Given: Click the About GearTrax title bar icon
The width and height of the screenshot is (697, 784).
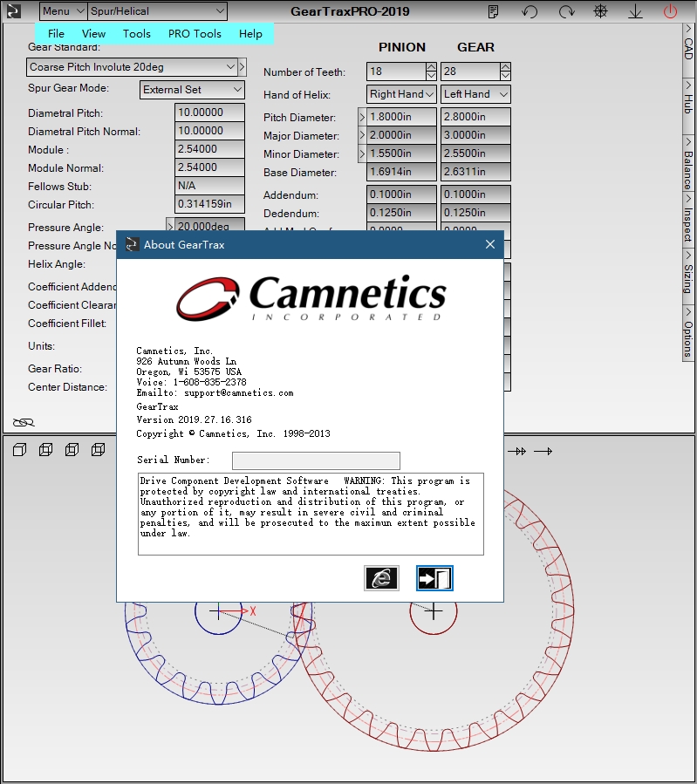Looking at the screenshot, I should coord(132,244).
